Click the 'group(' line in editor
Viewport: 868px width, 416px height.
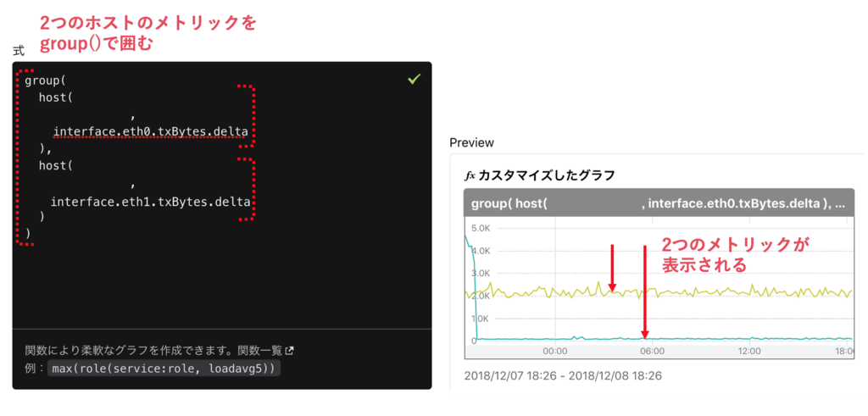click(46, 80)
